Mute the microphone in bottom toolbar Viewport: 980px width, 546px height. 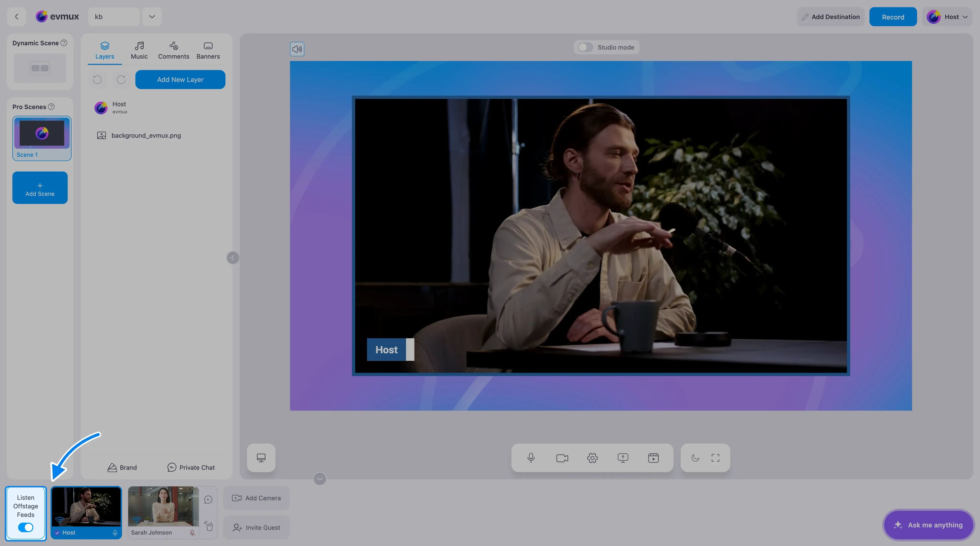tap(531, 458)
